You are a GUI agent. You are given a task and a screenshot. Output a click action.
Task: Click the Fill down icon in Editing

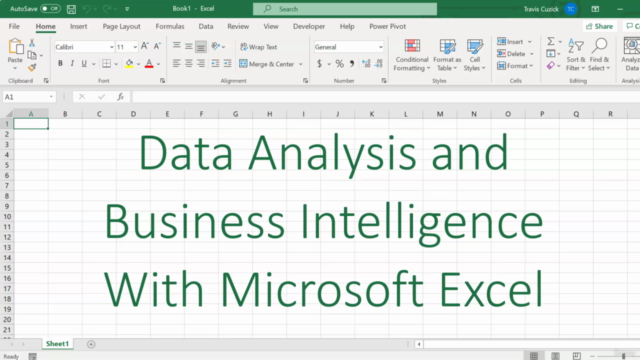tap(551, 53)
